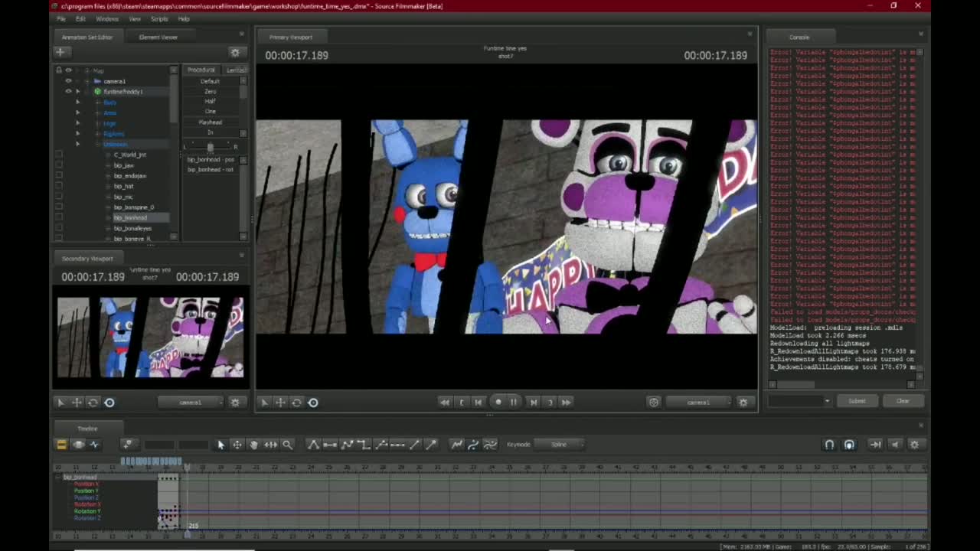Toggle the timeline audio speaker icon
Viewport: 980px width, 551px height.
(894, 445)
